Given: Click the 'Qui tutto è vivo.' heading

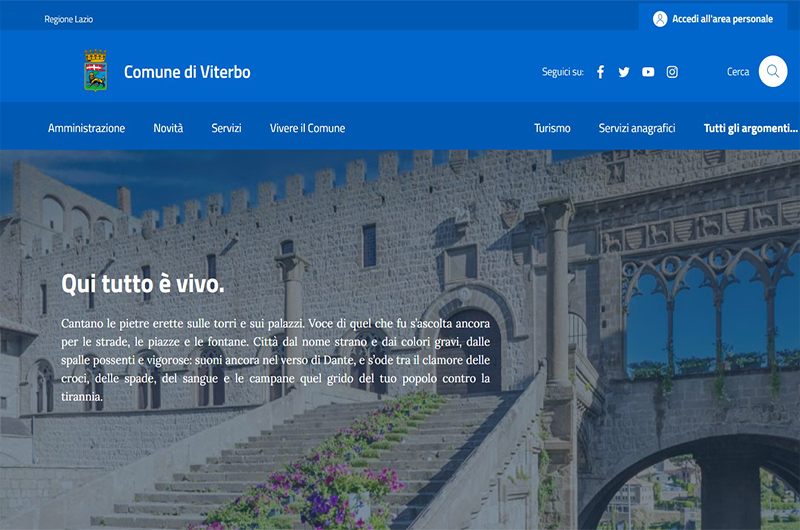Looking at the screenshot, I should point(143,284).
